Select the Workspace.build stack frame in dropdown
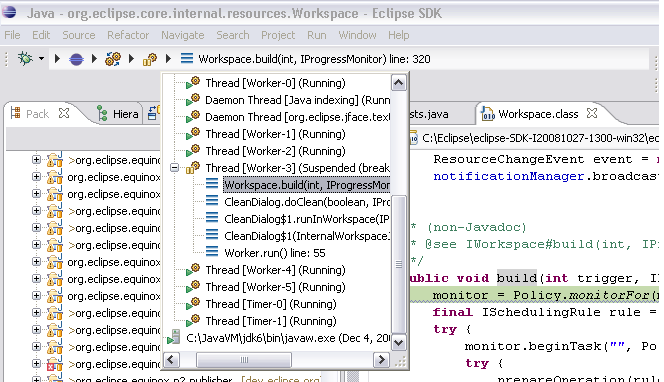The height and width of the screenshot is (382, 664). 307,185
